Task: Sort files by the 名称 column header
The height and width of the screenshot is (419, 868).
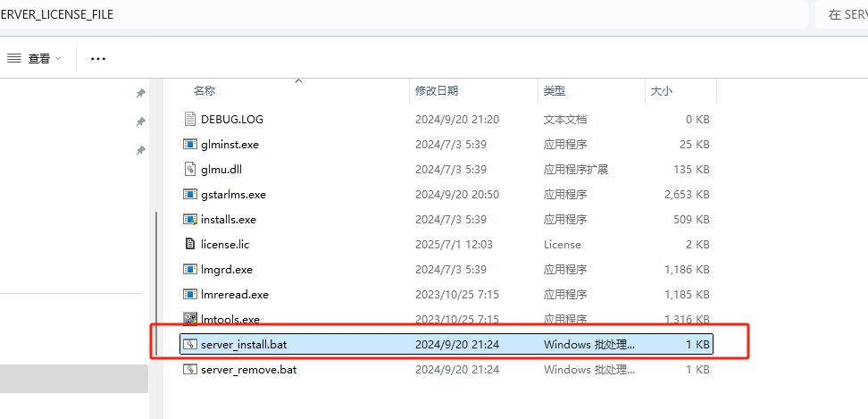Action: (204, 91)
